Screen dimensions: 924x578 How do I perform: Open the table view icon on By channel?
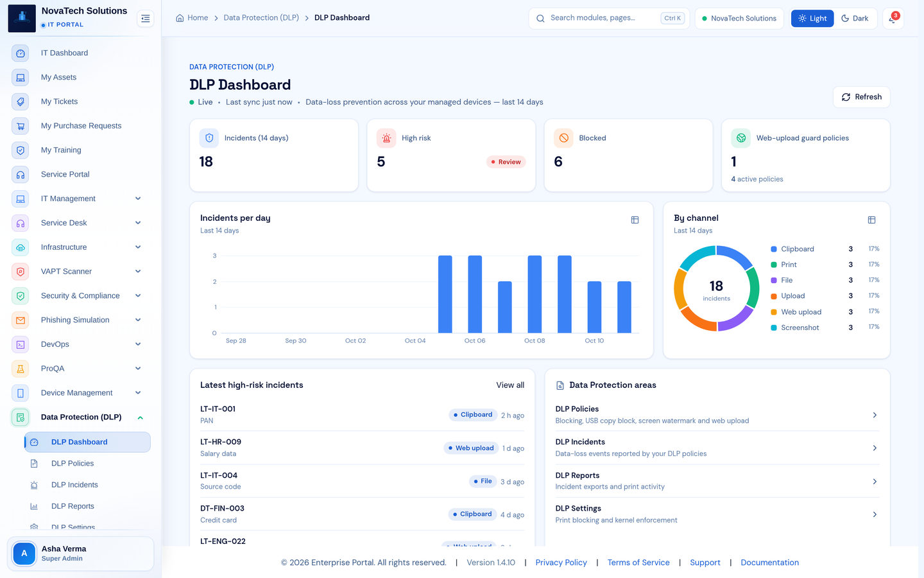click(x=871, y=220)
